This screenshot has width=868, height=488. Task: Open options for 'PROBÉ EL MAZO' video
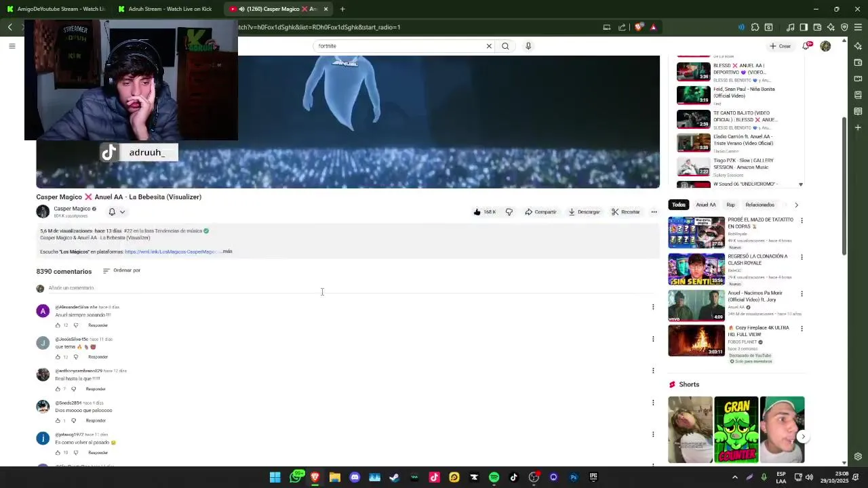[x=802, y=221]
